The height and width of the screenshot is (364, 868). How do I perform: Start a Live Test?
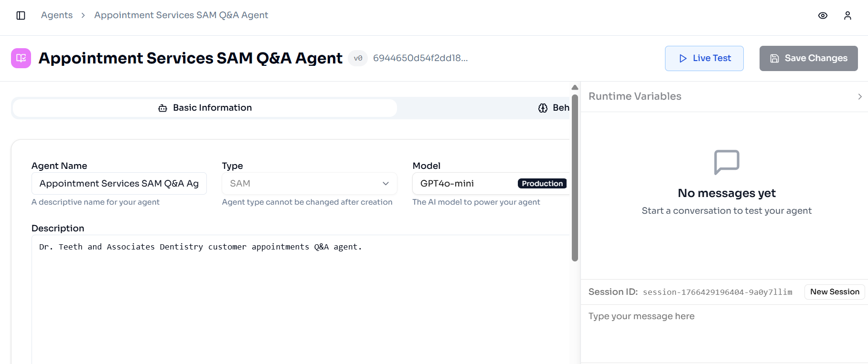click(704, 58)
